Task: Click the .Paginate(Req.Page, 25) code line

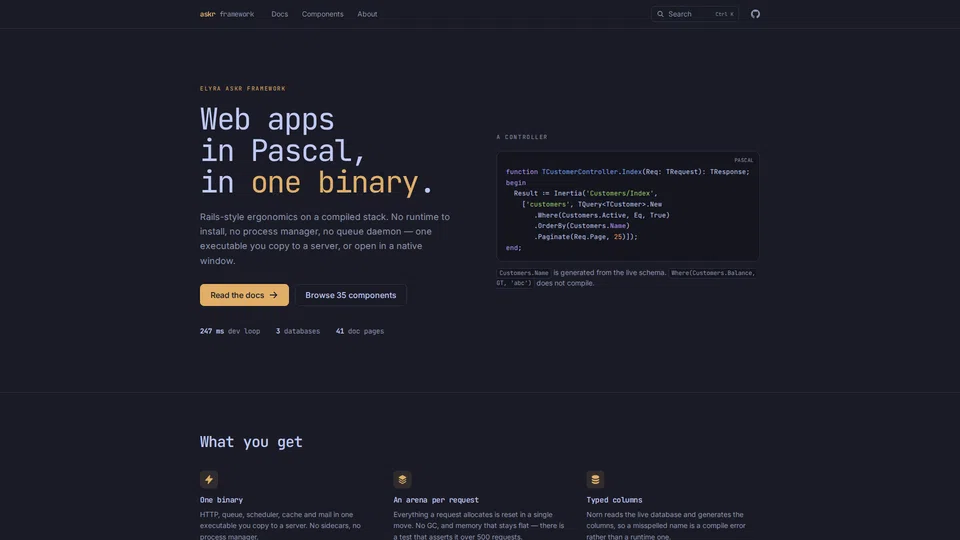Action: click(585, 237)
